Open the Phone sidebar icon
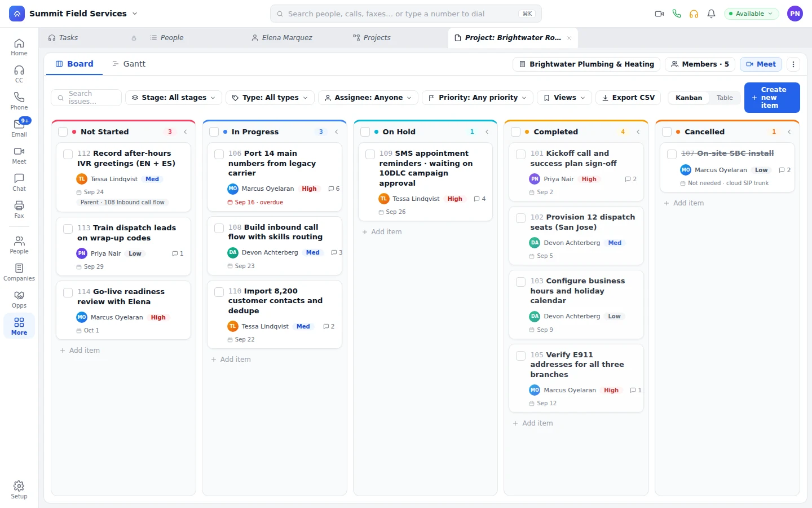 [19, 101]
